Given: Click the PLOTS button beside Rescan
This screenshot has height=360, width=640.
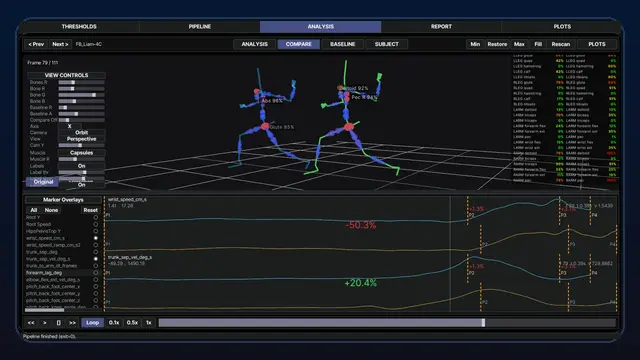Looking at the screenshot, I should (x=597, y=44).
